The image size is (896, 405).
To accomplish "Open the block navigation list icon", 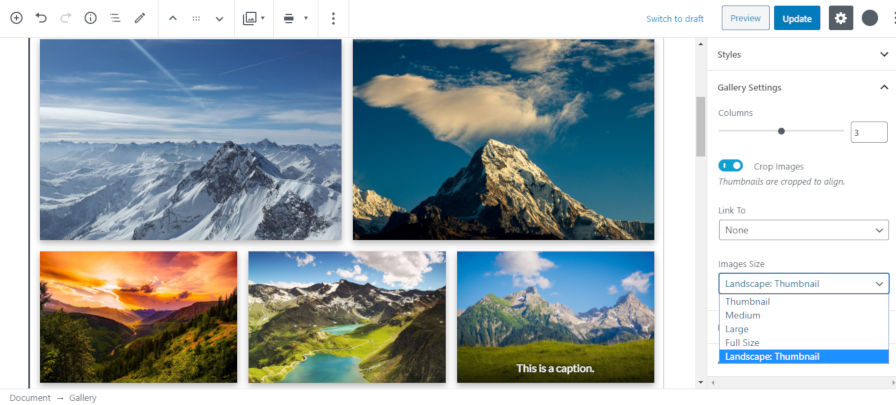I will pos(115,18).
